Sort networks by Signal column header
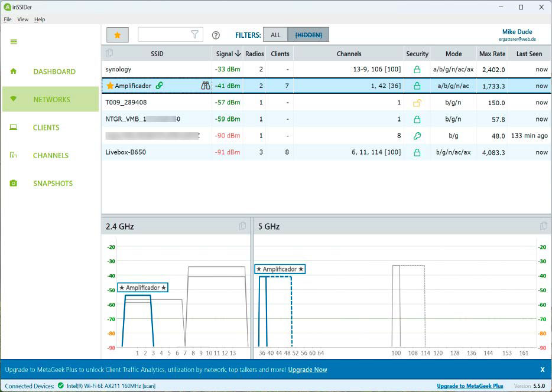Viewport: 552px width, 392px height. pos(228,54)
